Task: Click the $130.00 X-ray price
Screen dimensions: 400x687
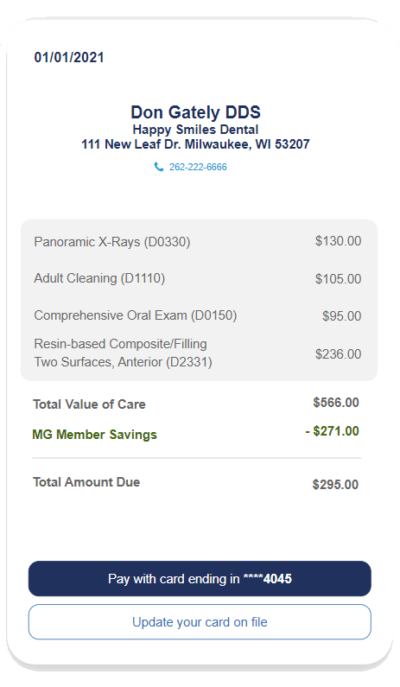Action: coord(338,241)
